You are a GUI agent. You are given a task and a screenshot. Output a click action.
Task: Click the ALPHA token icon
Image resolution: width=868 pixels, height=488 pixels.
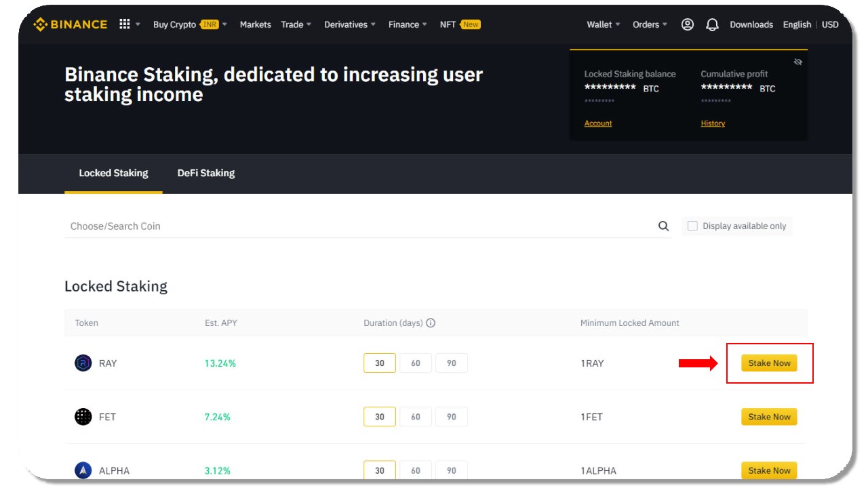pos(83,470)
